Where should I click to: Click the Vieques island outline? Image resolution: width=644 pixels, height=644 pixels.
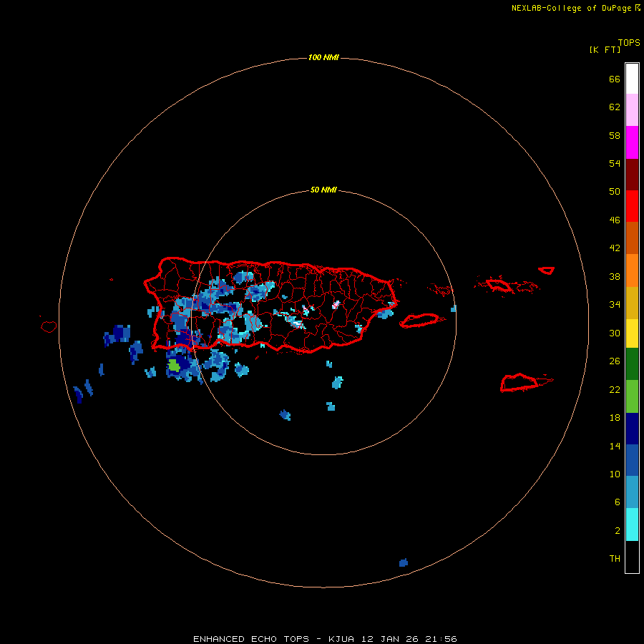click(419, 321)
